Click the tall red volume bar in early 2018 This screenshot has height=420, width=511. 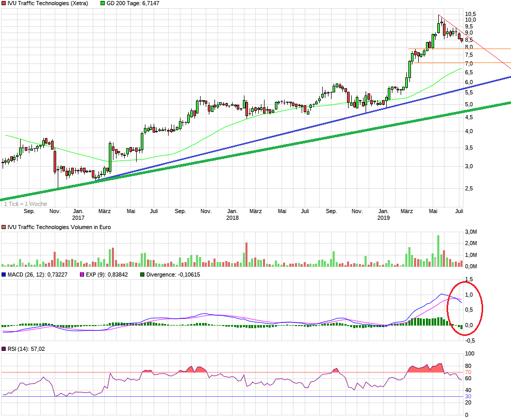click(x=246, y=255)
